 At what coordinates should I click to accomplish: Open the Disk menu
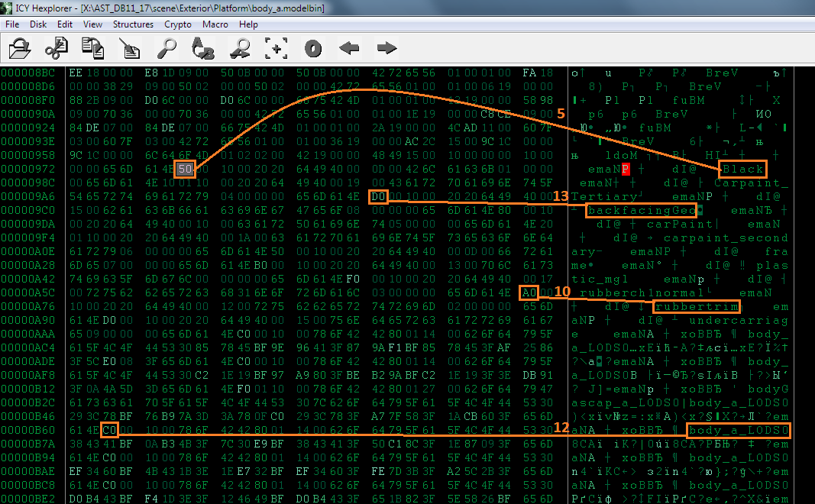(x=38, y=24)
